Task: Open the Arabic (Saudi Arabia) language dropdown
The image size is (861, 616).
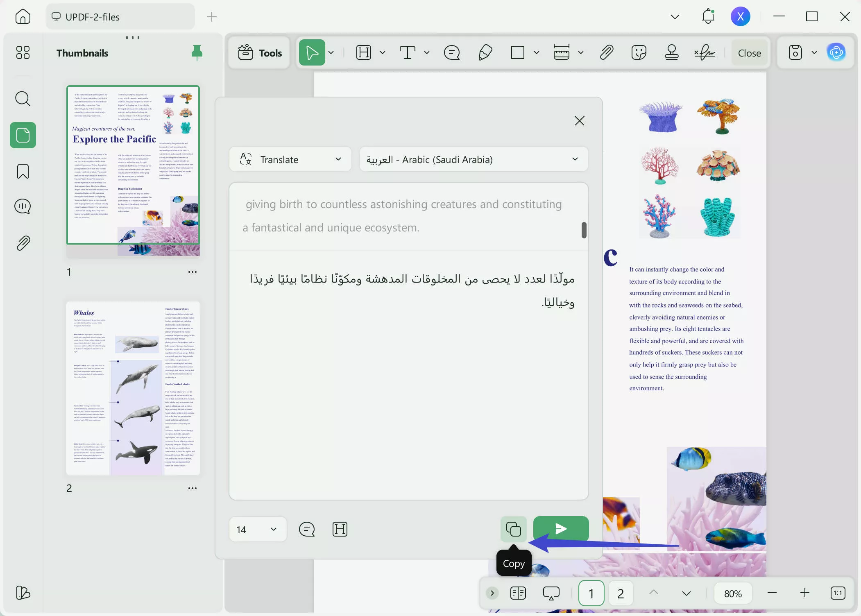Action: pyautogui.click(x=575, y=159)
